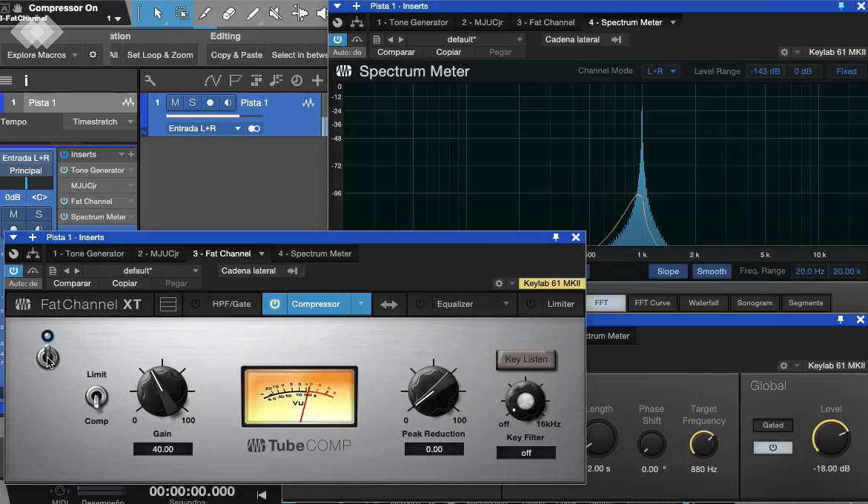Viewport: 868px width, 504px height.
Task: Enable the Equalizer section power
Action: point(420,304)
